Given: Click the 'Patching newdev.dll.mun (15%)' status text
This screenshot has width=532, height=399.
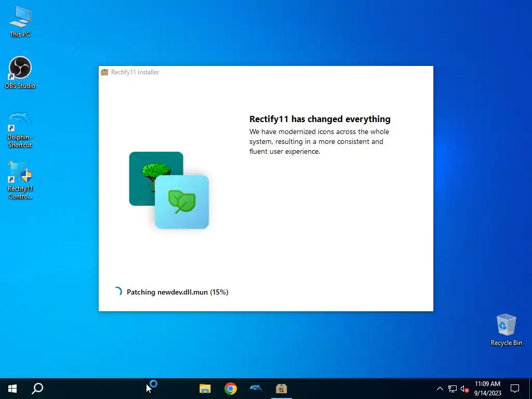Looking at the screenshot, I should tap(178, 292).
